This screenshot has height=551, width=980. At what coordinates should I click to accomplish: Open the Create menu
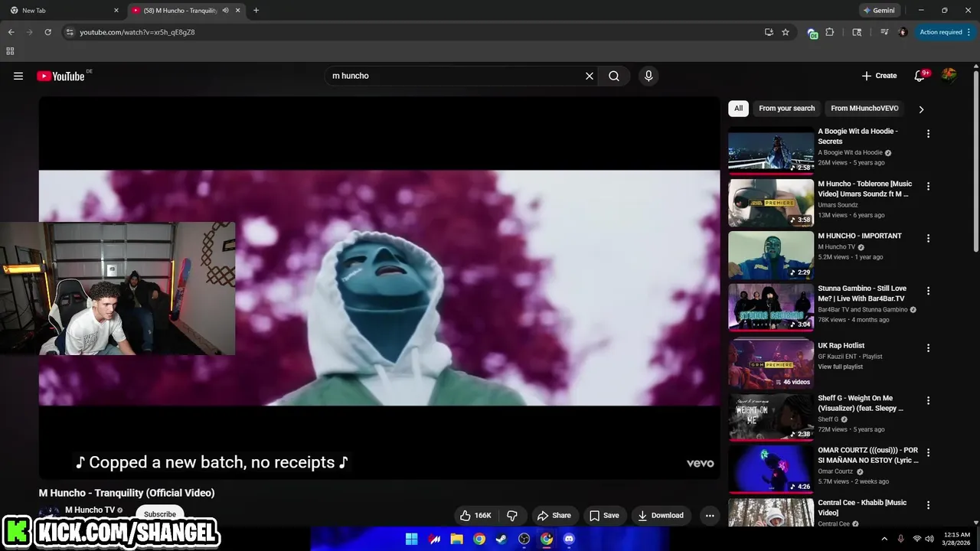[x=879, y=76]
